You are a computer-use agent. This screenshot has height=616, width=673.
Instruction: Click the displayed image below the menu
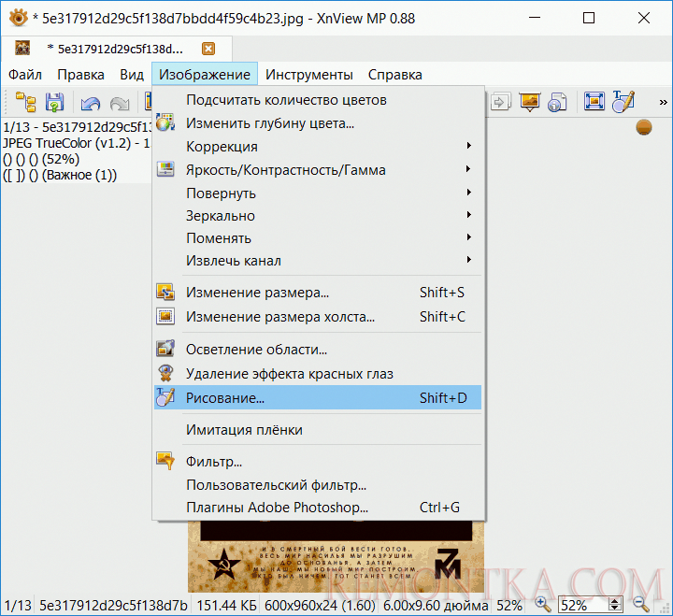[x=336, y=557]
